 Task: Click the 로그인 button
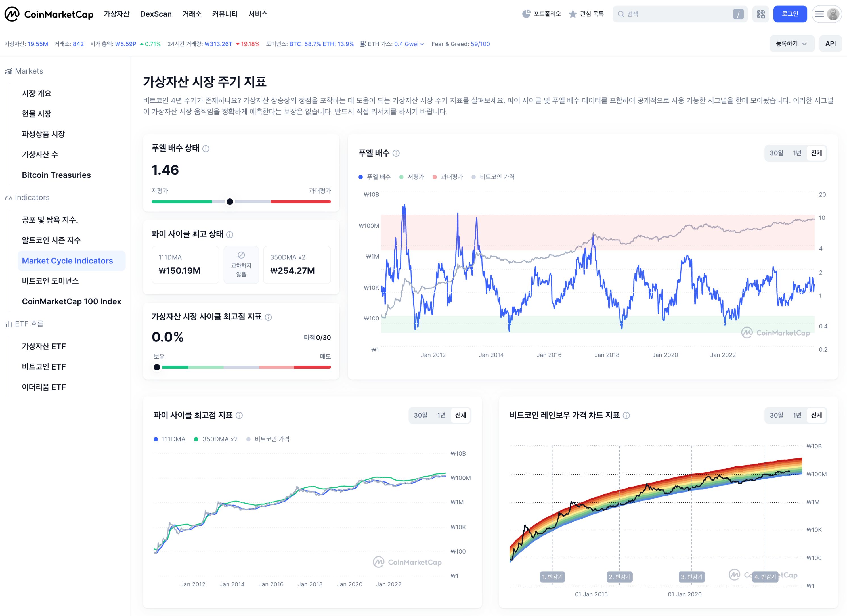tap(789, 14)
